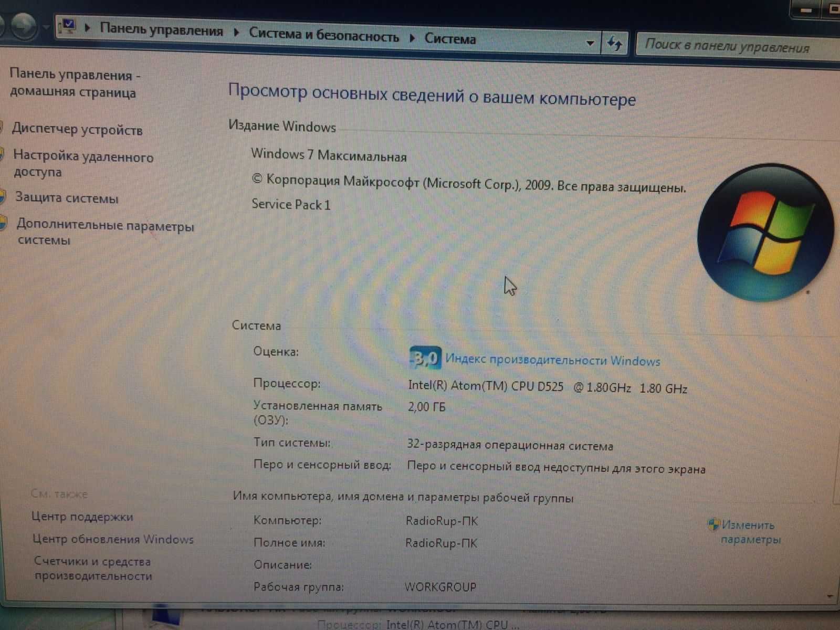Click 32-разрядная операционная система text

(x=510, y=445)
